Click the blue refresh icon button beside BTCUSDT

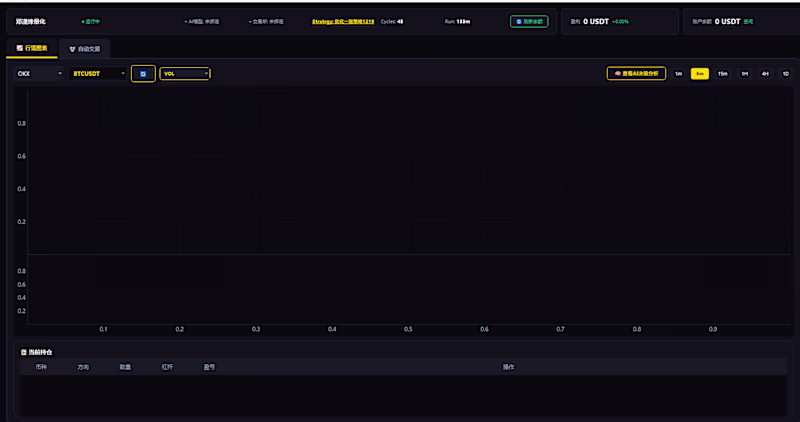coord(143,73)
